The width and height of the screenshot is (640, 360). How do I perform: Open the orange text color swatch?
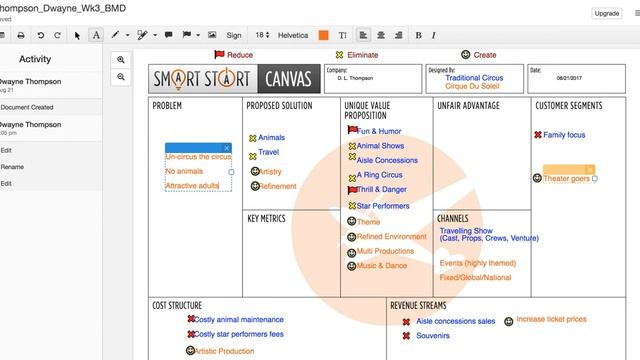[x=324, y=36]
